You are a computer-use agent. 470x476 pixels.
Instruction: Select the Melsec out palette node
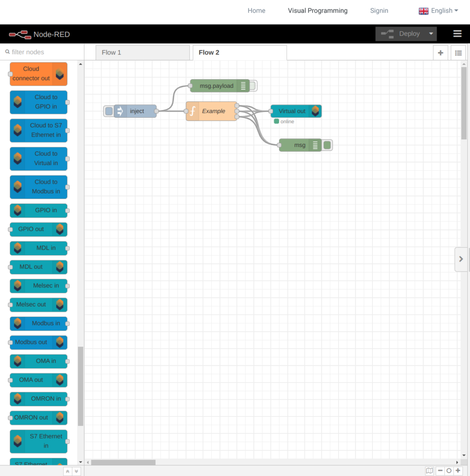(39, 304)
